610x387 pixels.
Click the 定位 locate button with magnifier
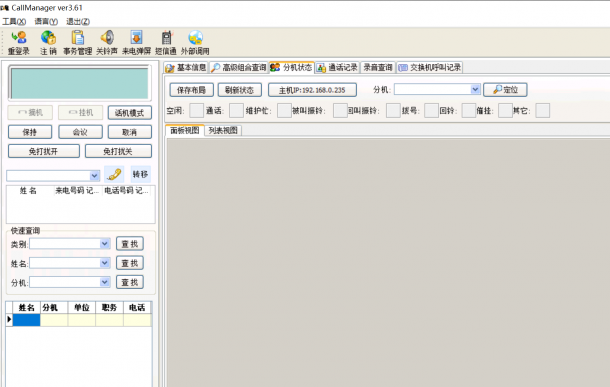coord(505,90)
